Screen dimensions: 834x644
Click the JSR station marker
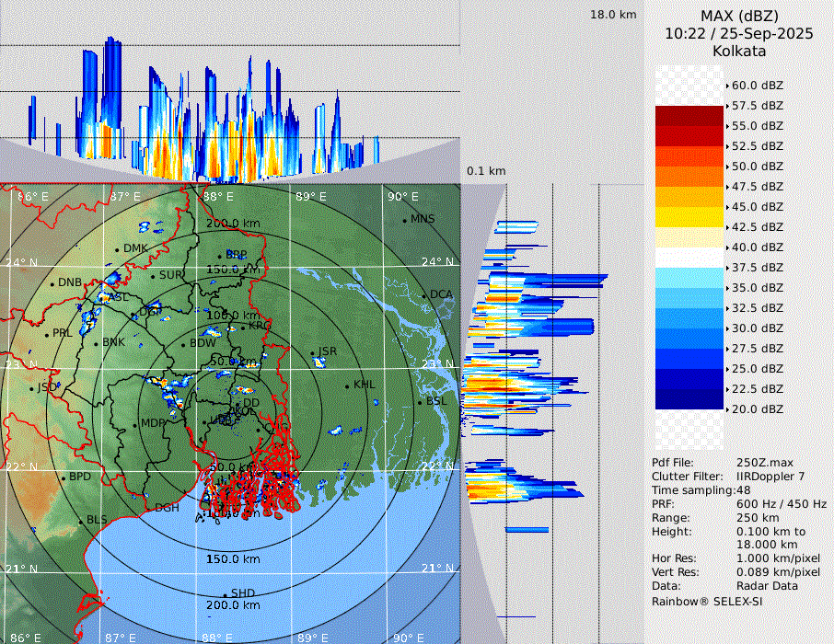[312, 353]
